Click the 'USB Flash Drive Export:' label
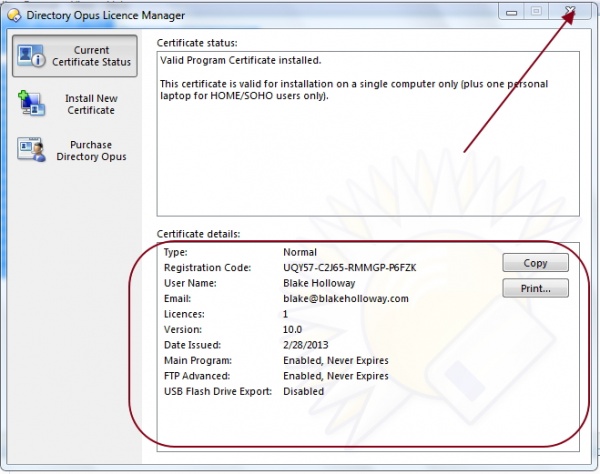Screen dimensions: 600x474 click(x=218, y=391)
